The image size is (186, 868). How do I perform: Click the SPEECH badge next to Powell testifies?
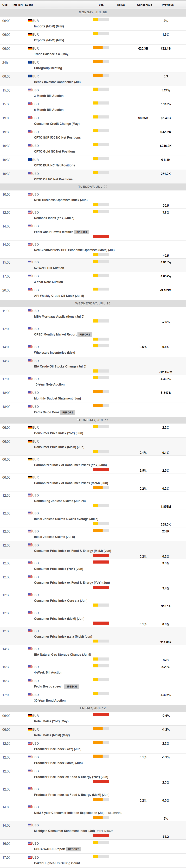click(82, 232)
